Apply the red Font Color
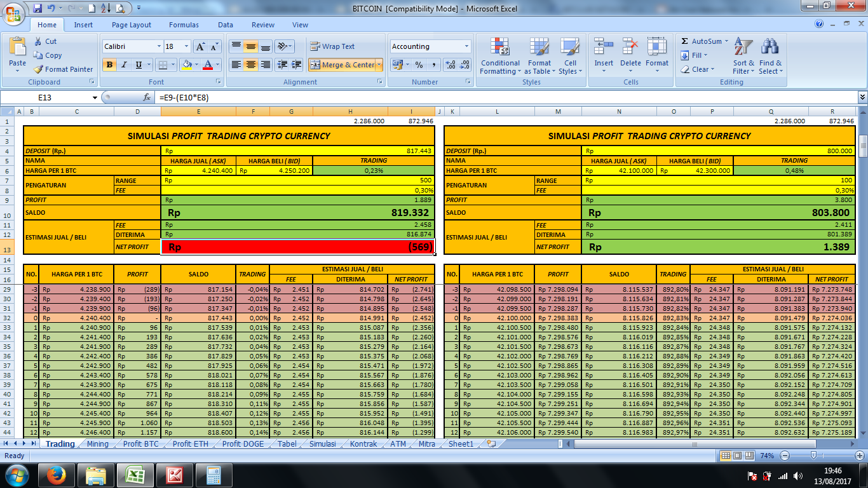Image resolution: width=868 pixels, height=488 pixels. click(208, 65)
